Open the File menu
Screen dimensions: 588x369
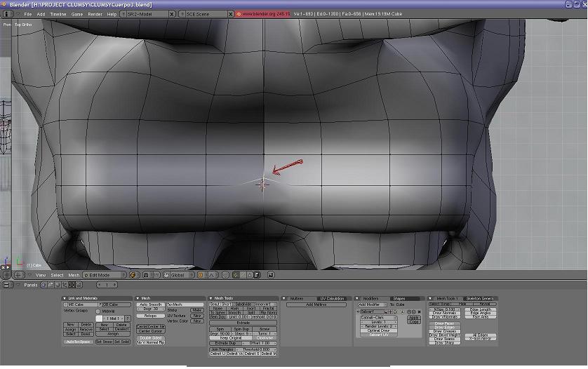28,14
